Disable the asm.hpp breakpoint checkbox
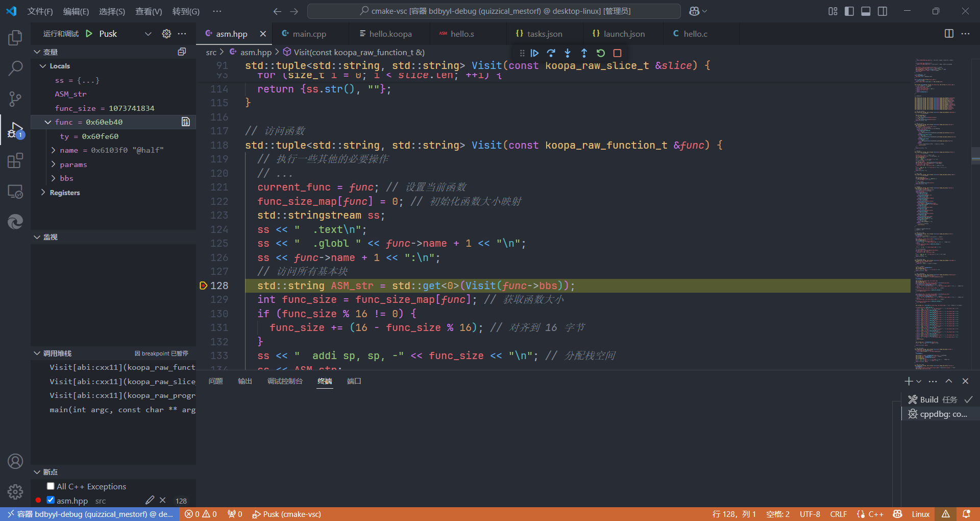The height and width of the screenshot is (521, 980). [51, 500]
